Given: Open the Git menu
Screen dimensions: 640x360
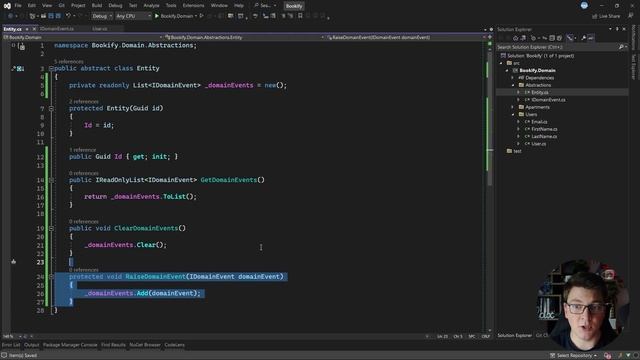Looking at the screenshot, I should point(62,6).
